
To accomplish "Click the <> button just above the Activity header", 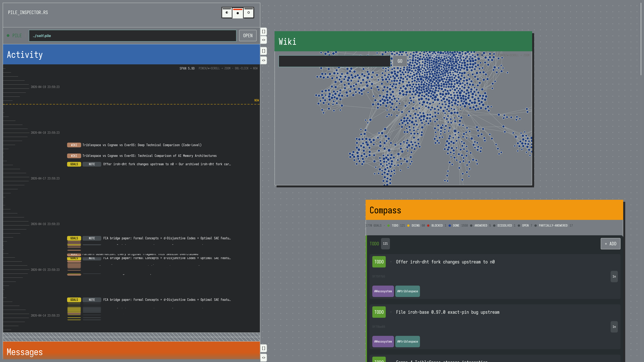I will tap(263, 40).
